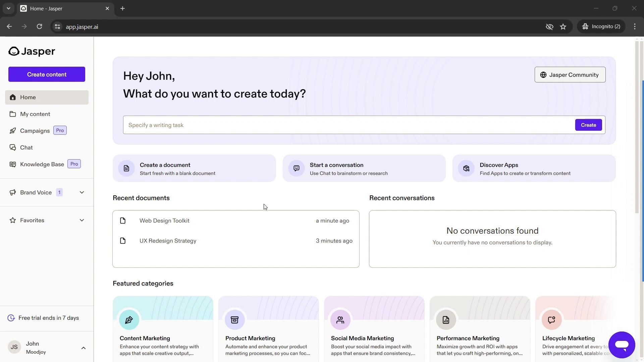Image resolution: width=644 pixels, height=362 pixels.
Task: Expand the Brand Voice section
Action: point(82,192)
